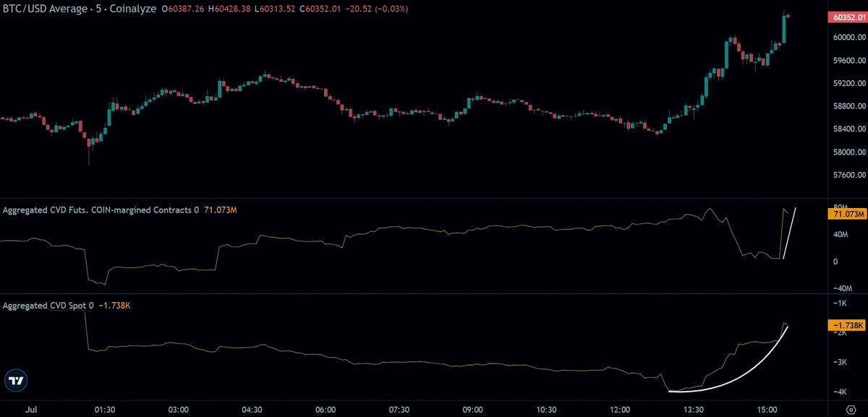Click the TradingView logo
Screen dimensions: 868x417
pyautogui.click(x=17, y=380)
